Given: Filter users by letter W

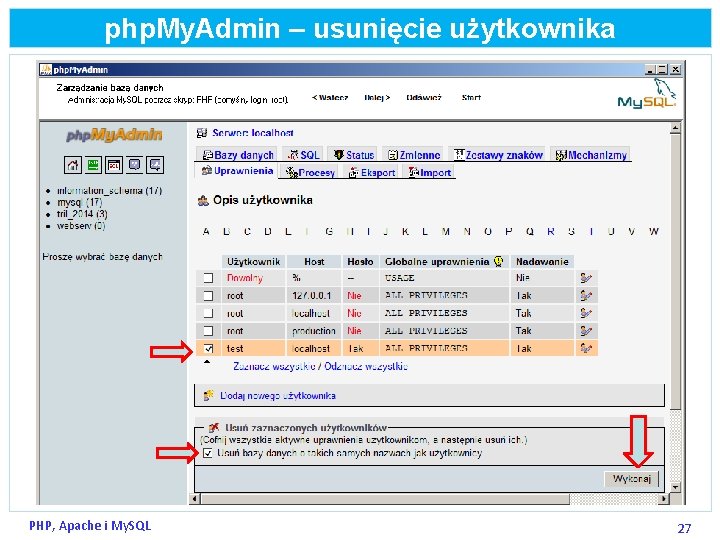Looking at the screenshot, I should [x=654, y=231].
